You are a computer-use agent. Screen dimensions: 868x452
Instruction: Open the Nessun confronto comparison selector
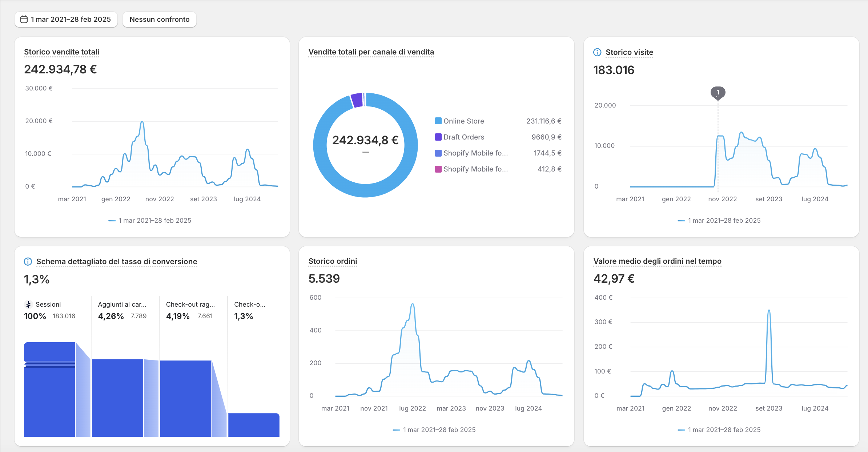160,19
